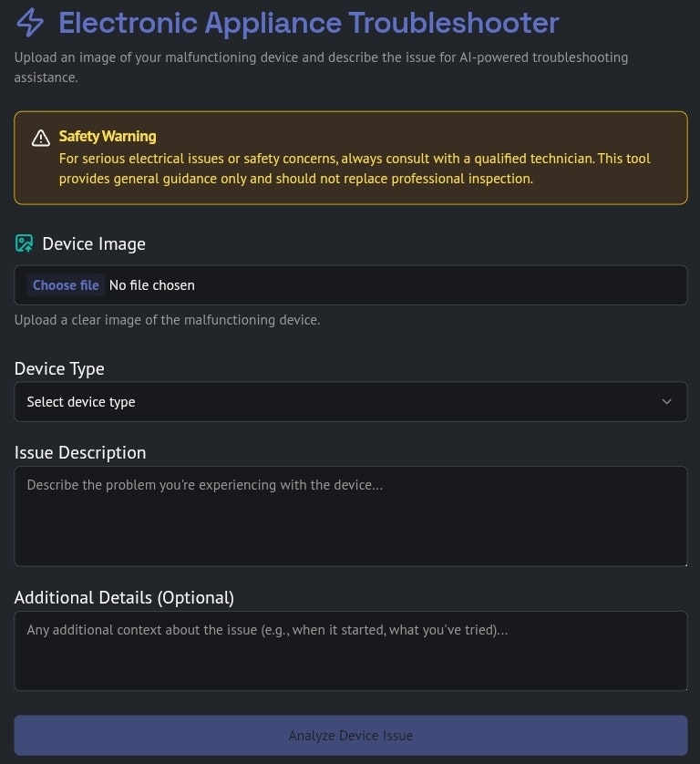This screenshot has width=700, height=764.
Task: Click the Device Type label
Action: pos(59,368)
